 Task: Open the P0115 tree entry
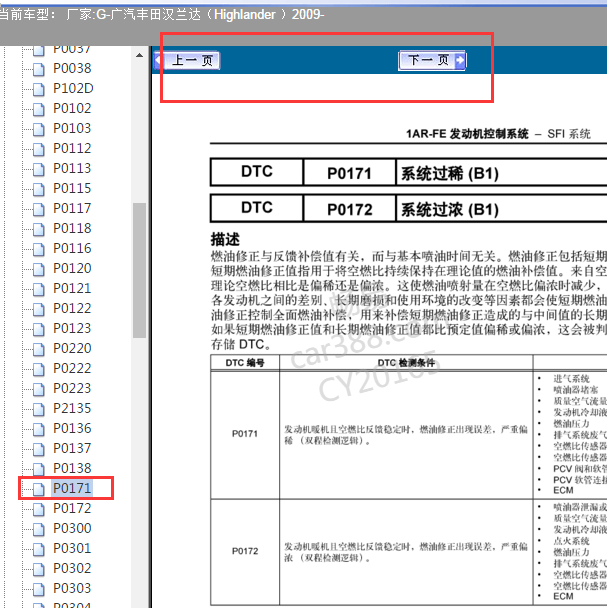click(x=72, y=188)
